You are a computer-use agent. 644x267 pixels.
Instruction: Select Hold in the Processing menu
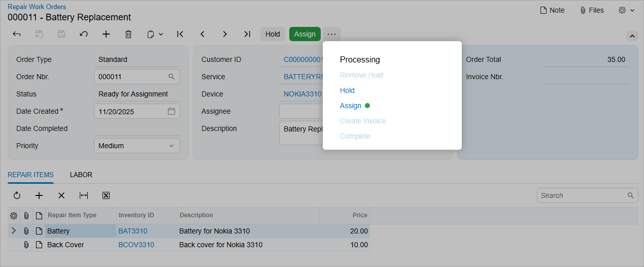pos(347,90)
